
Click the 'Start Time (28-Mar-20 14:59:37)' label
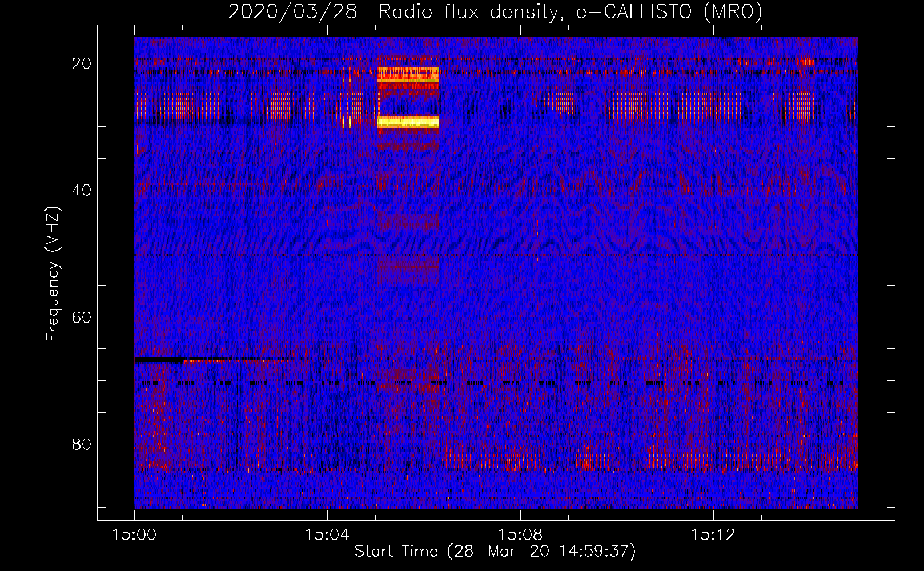tap(495, 552)
